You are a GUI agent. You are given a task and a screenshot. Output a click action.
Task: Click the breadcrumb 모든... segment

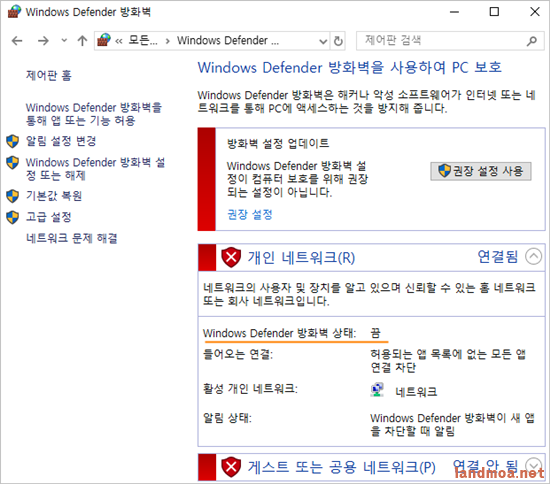[x=143, y=41]
